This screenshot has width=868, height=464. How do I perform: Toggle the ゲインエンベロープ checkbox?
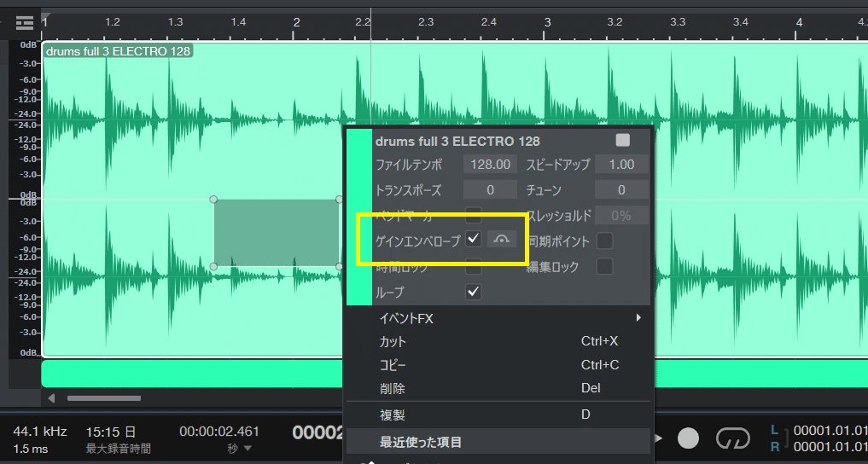tap(474, 239)
